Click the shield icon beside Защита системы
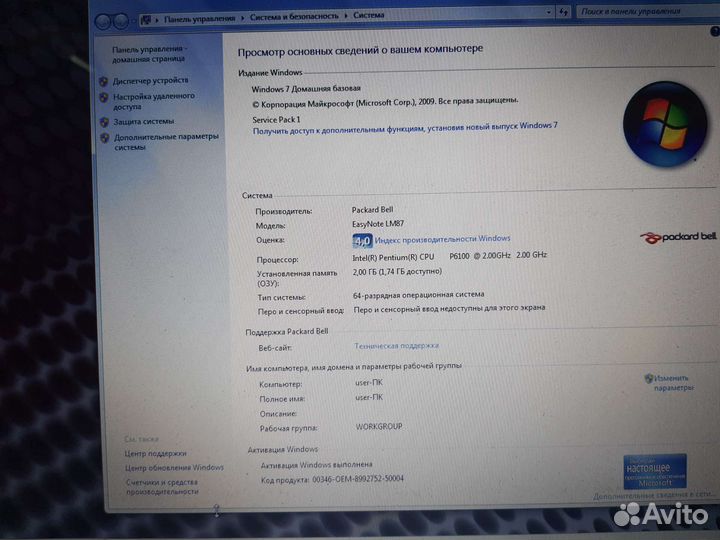 coord(105,122)
